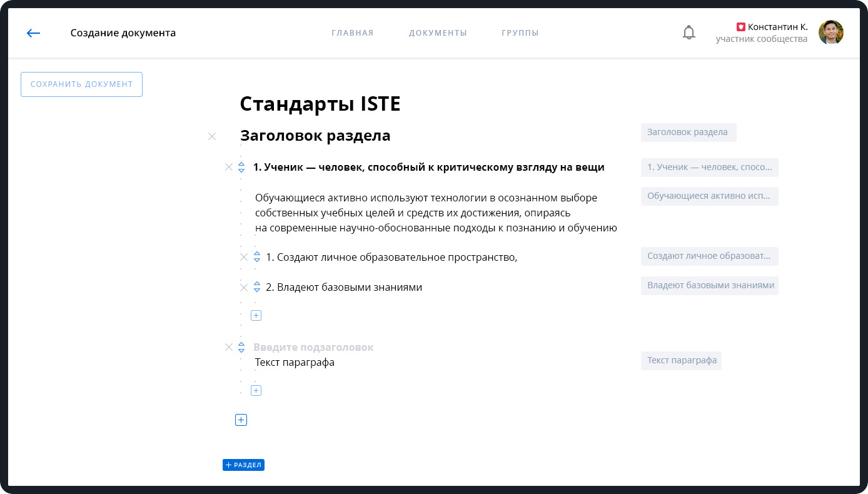Edit the '1. Ученик — человек' subheading
The image size is (868, 494).
[428, 167]
